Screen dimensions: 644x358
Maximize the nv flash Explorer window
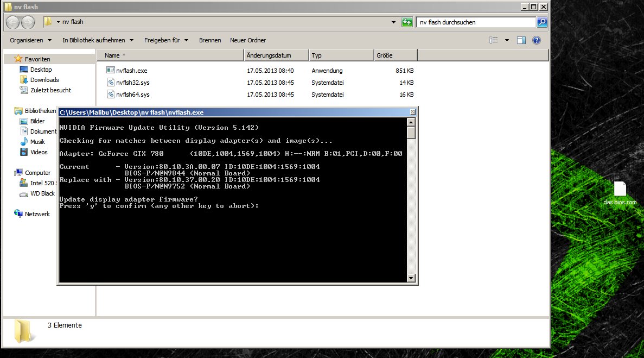pyautogui.click(x=533, y=7)
